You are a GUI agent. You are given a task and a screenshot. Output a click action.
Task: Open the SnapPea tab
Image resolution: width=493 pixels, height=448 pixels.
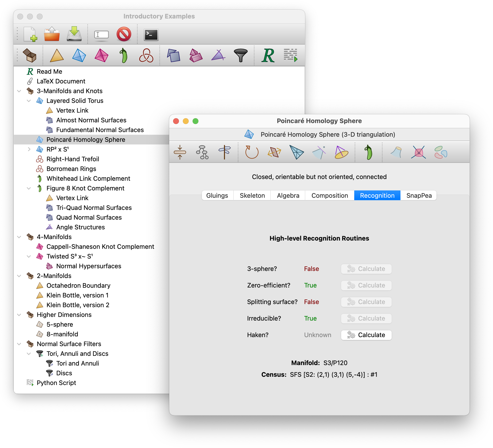pyautogui.click(x=419, y=196)
